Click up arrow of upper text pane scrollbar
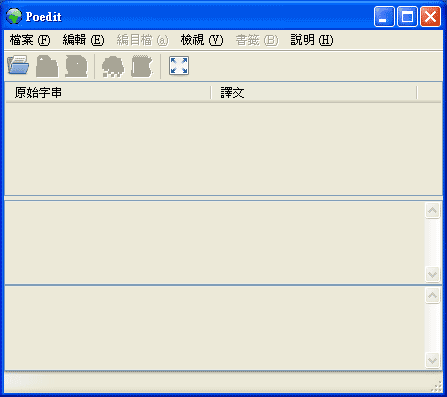The image size is (447, 397). (432, 210)
